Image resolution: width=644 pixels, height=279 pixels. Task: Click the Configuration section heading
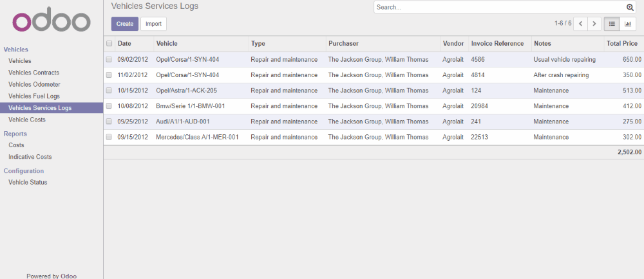24,171
